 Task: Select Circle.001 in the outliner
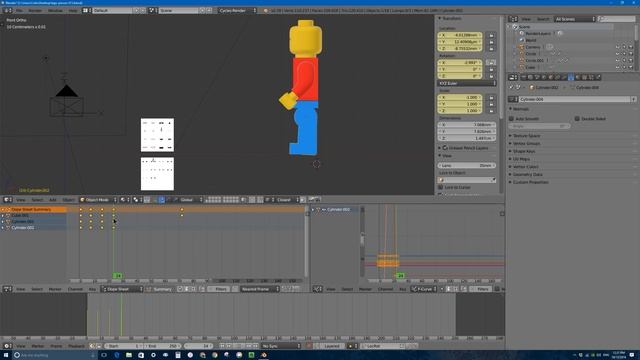pyautogui.click(x=534, y=60)
